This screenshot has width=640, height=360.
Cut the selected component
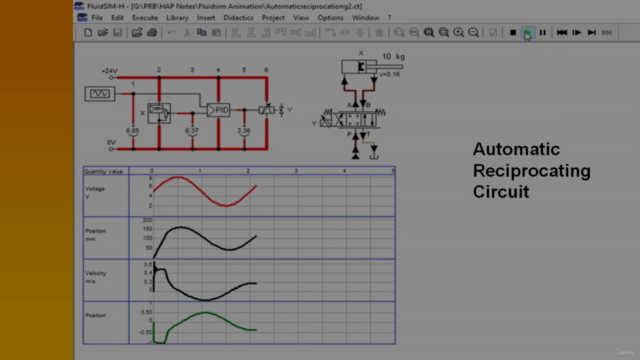pyautogui.click(x=187, y=33)
